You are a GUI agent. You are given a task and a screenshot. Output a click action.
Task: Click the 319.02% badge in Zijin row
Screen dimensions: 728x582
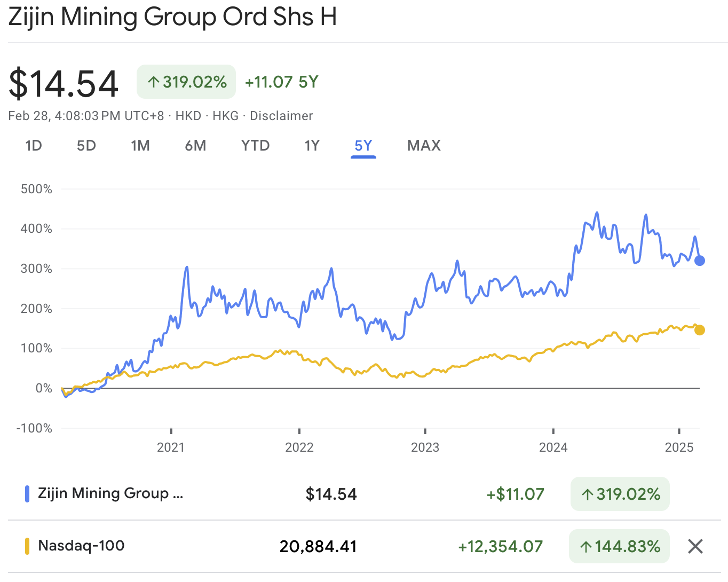point(620,494)
